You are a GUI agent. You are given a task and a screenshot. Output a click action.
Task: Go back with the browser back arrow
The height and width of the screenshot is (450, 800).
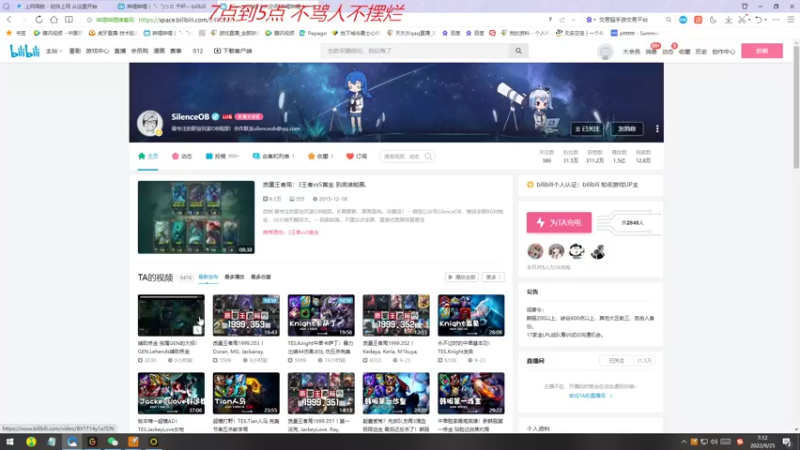coord(9,19)
